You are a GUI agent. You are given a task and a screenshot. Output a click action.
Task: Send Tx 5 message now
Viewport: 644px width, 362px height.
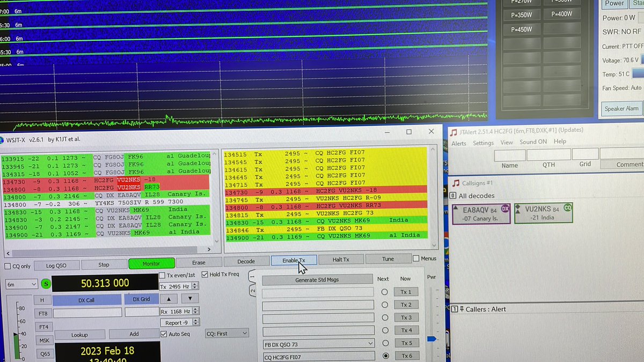[x=406, y=343]
